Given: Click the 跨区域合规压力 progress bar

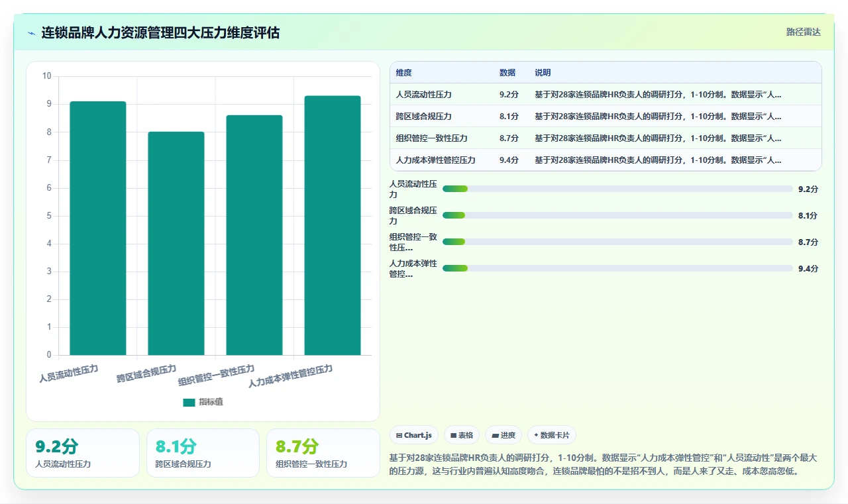Looking at the screenshot, I should click(x=617, y=215).
